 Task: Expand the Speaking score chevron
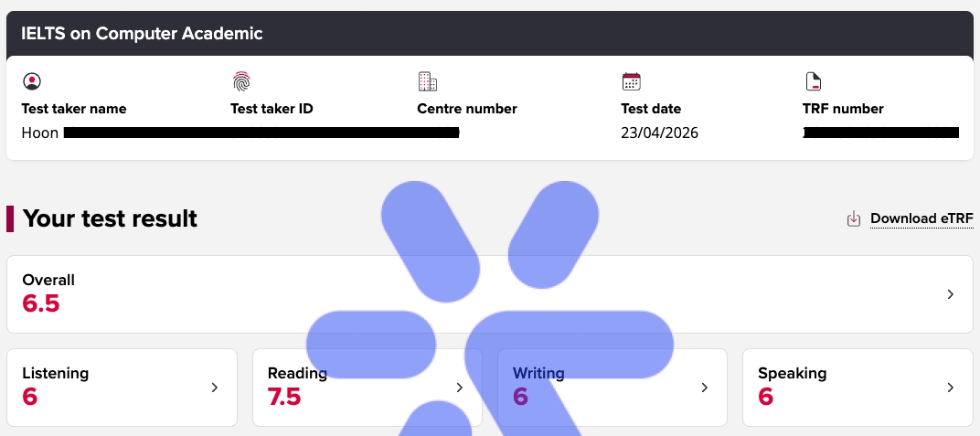click(x=951, y=388)
